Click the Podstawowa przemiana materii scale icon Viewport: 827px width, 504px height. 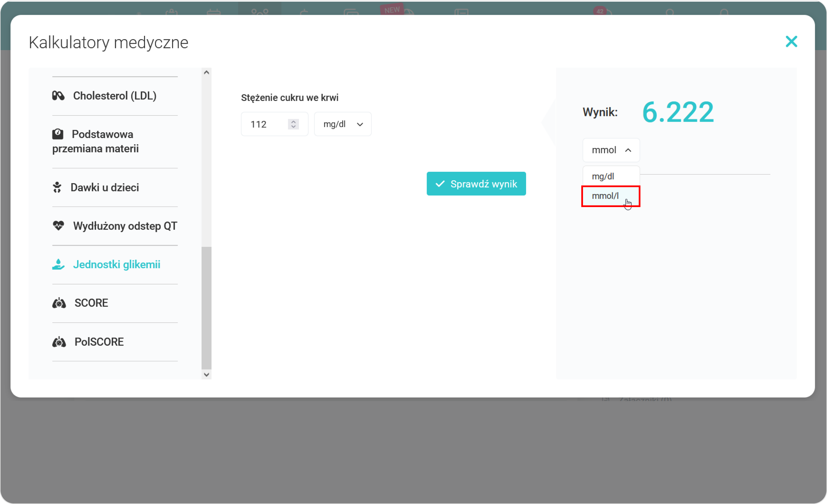tap(58, 134)
